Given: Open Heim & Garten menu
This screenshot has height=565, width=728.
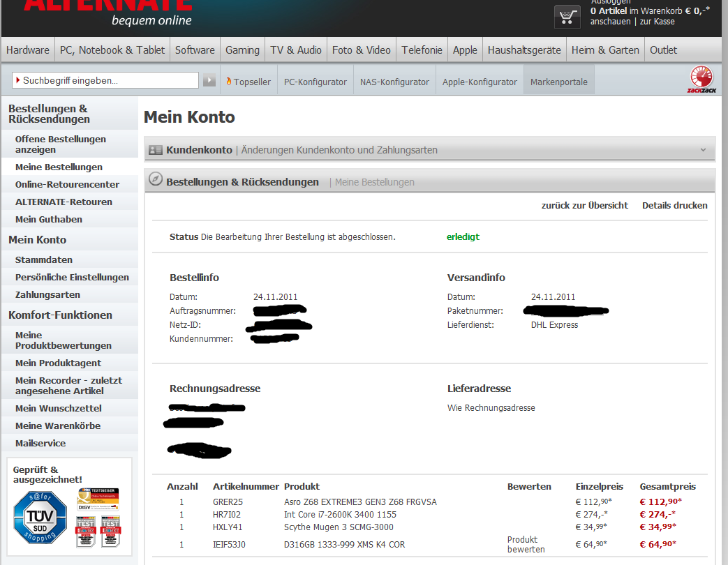Looking at the screenshot, I should pyautogui.click(x=605, y=50).
